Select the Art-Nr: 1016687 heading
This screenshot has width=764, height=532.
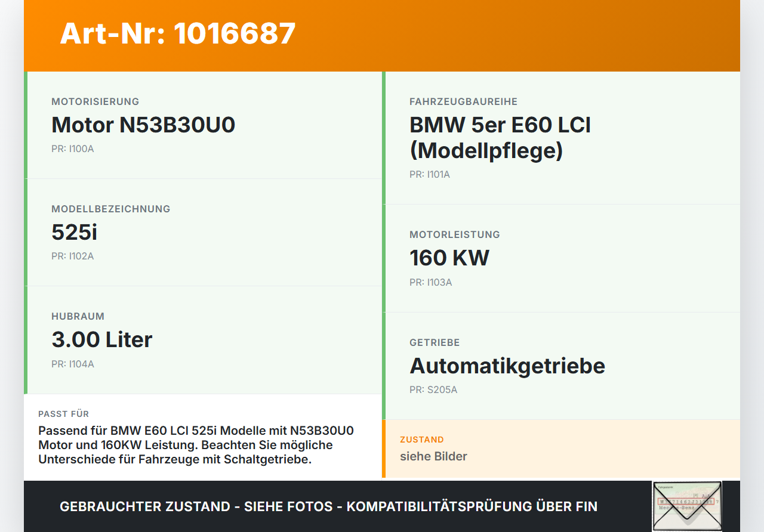coord(178,33)
